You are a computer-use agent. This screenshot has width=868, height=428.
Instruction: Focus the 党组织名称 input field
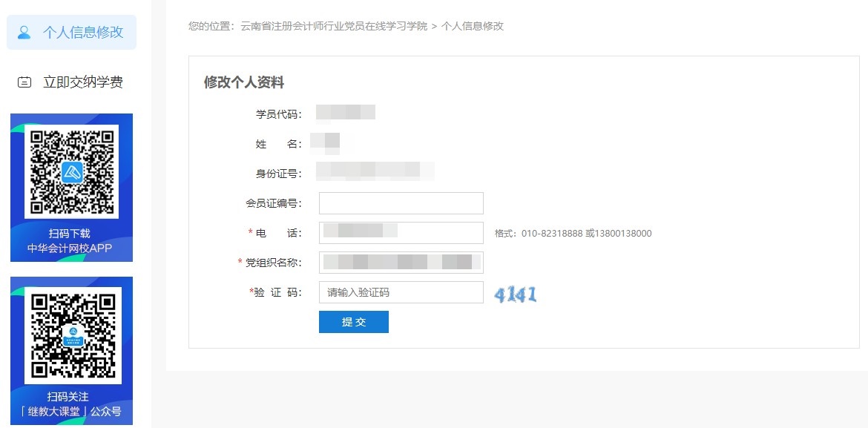(x=401, y=263)
